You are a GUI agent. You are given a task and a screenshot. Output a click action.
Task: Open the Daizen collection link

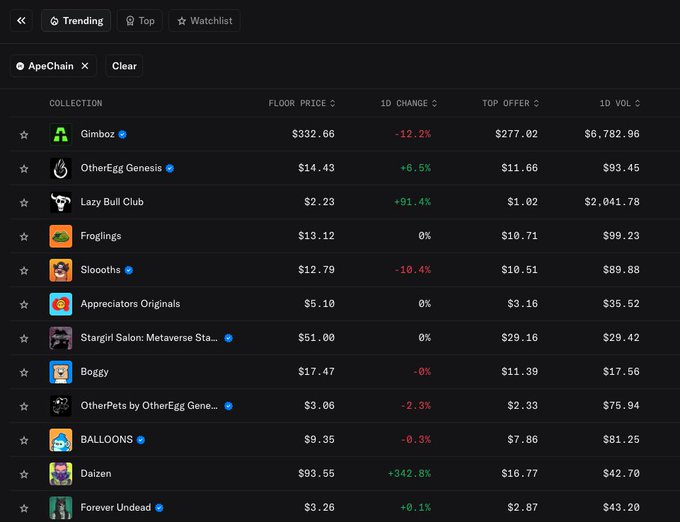(x=96, y=473)
